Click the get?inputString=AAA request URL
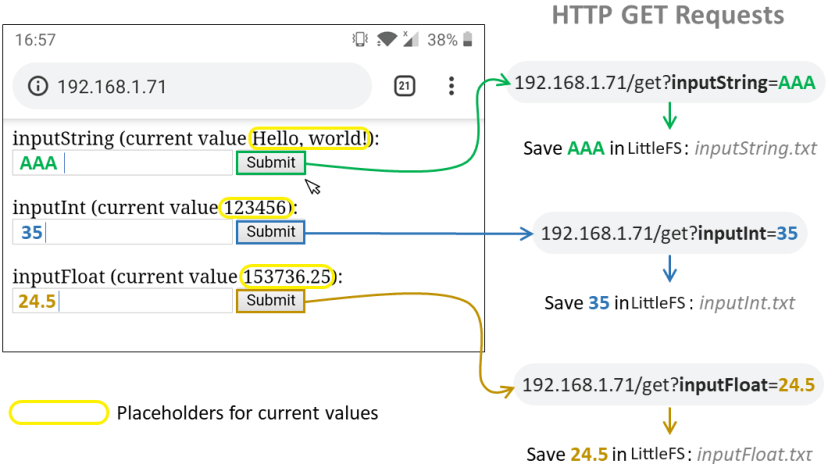Image resolution: width=828 pixels, height=464 pixels. tap(665, 84)
